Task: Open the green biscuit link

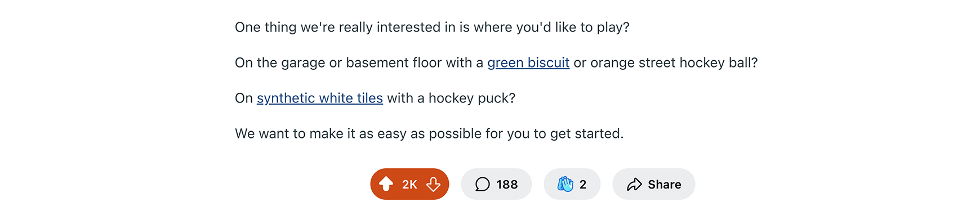Action: (528, 62)
